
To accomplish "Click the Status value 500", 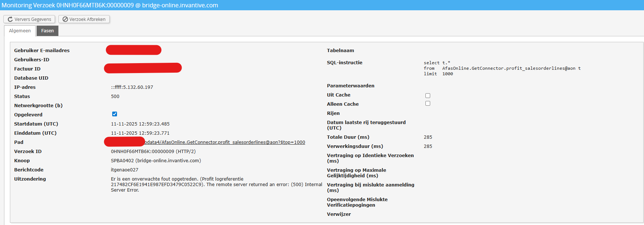I will (x=115, y=97).
